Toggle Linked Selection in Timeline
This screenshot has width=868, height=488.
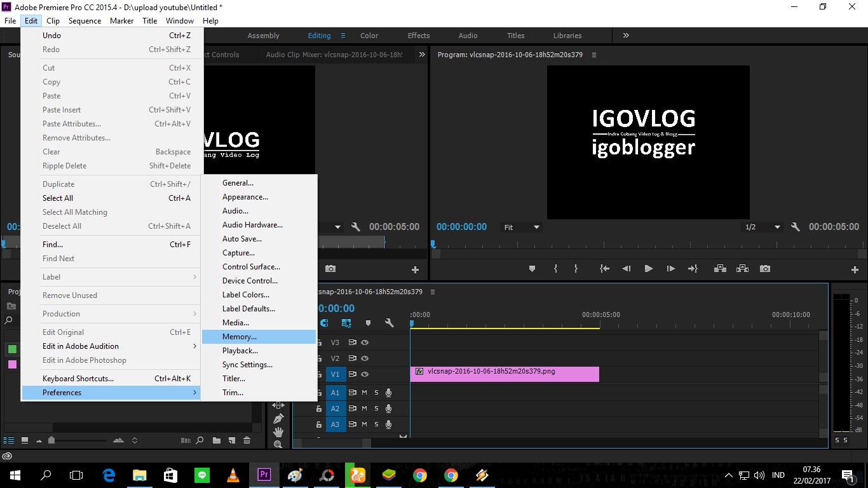click(346, 323)
